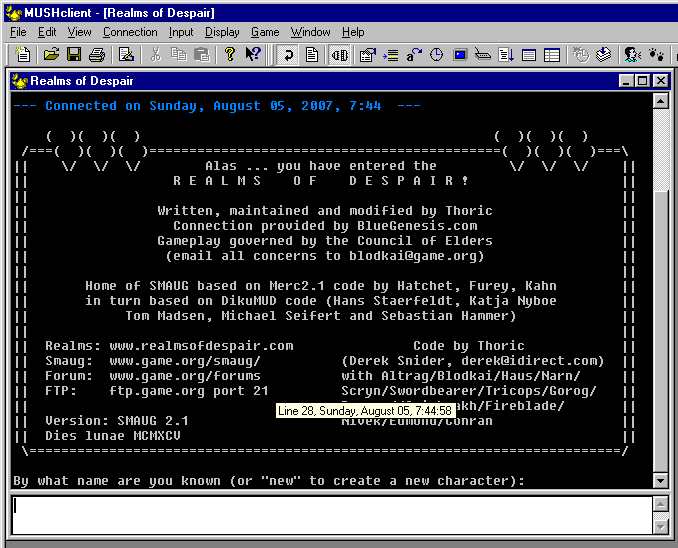678x548 pixels.
Task: Open a world file with the folder icon
Action: coord(51,54)
